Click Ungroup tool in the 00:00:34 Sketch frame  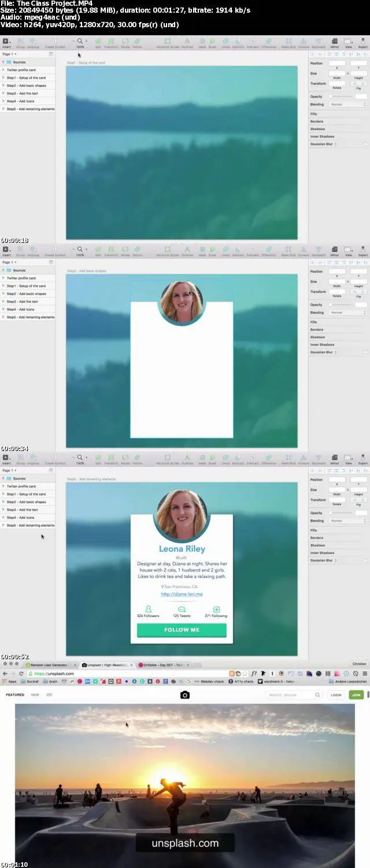tap(33, 250)
